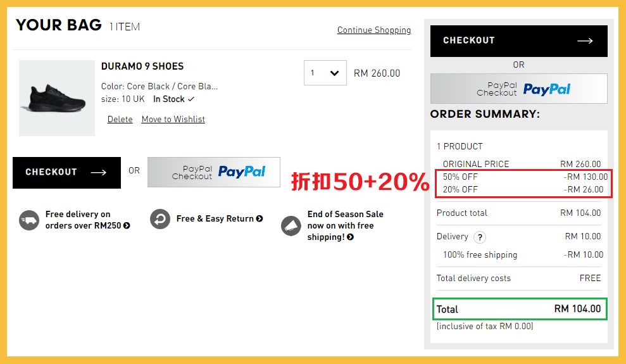The height and width of the screenshot is (364, 626).
Task: Click the Delivery help question mark icon
Action: [480, 237]
